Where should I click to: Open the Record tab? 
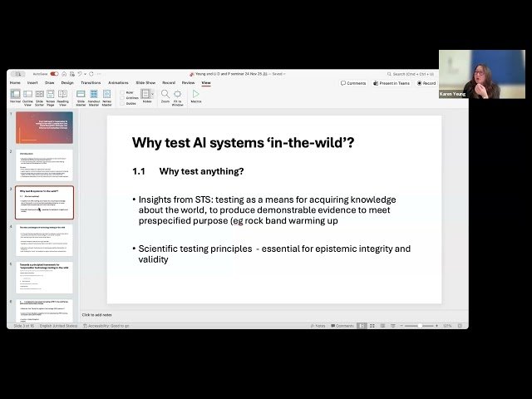pyautogui.click(x=169, y=83)
